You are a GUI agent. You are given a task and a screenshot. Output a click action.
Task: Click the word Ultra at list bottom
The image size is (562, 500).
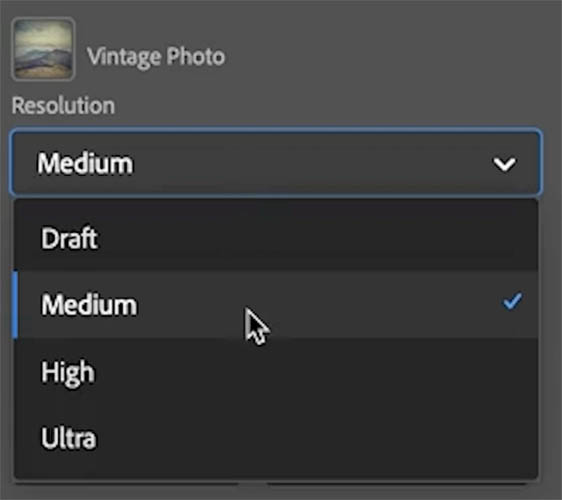click(x=69, y=438)
